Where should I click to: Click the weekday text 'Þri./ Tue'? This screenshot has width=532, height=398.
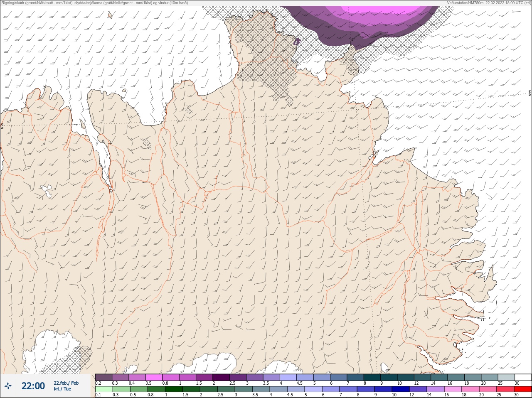tap(62, 389)
